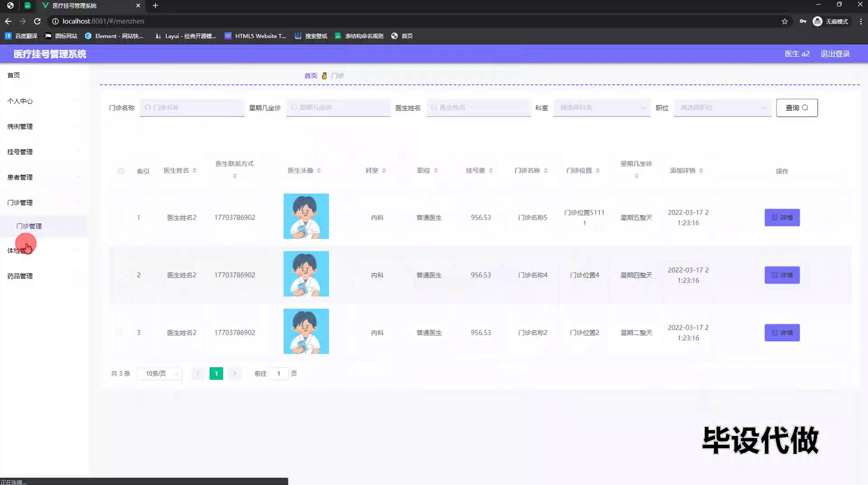Sort by 挂号费 using the column sort arrows
868x485 pixels.
(x=491, y=171)
